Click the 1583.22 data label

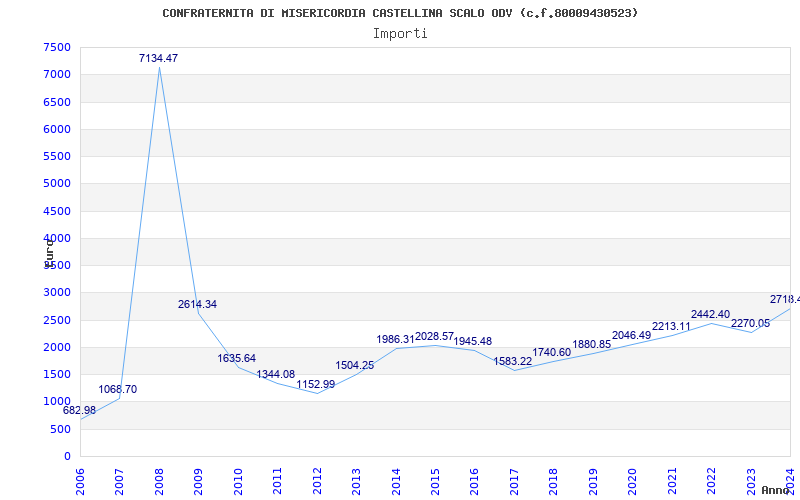tap(512, 361)
